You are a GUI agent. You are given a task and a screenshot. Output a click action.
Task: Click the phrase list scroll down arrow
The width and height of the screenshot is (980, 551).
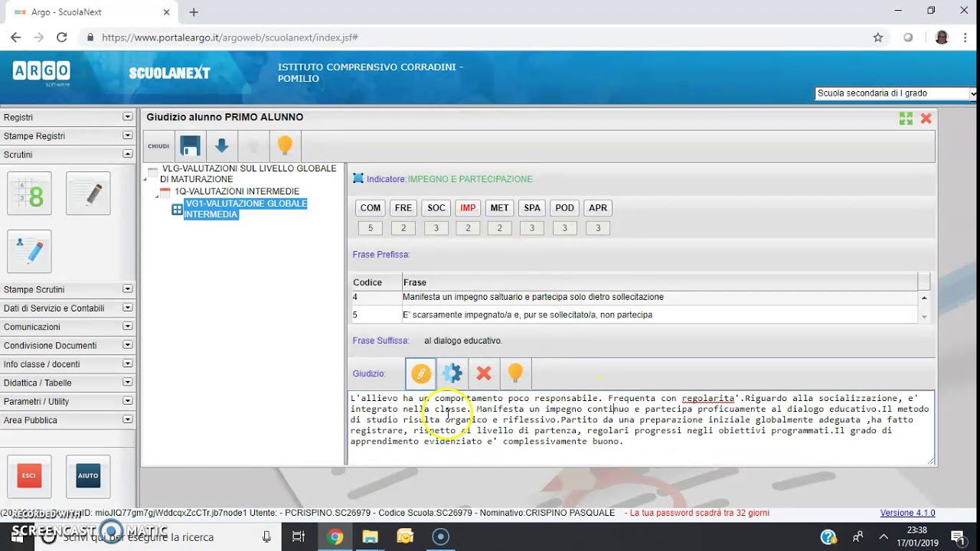[x=924, y=317]
